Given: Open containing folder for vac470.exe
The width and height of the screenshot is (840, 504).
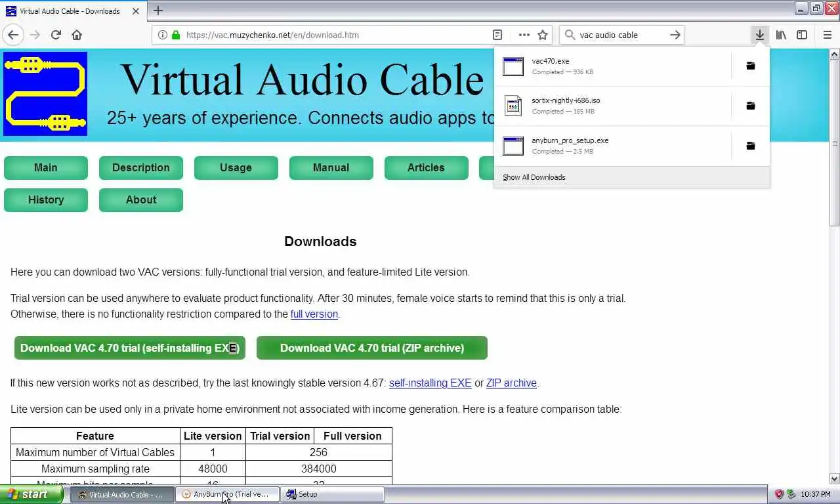Looking at the screenshot, I should pyautogui.click(x=751, y=66).
